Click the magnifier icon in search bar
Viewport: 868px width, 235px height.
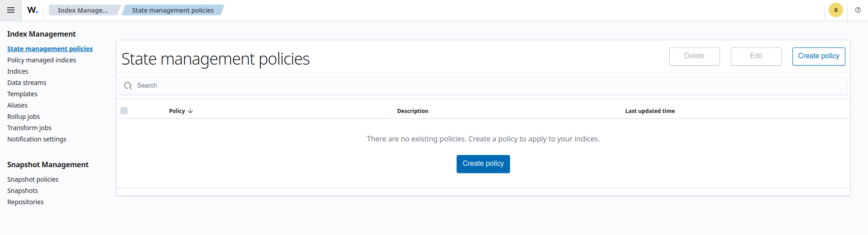(x=128, y=86)
